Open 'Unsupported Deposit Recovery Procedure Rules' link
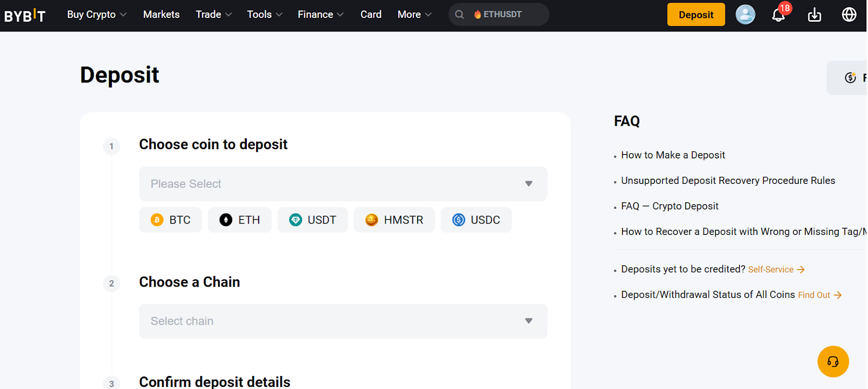The height and width of the screenshot is (389, 868). [x=728, y=181]
